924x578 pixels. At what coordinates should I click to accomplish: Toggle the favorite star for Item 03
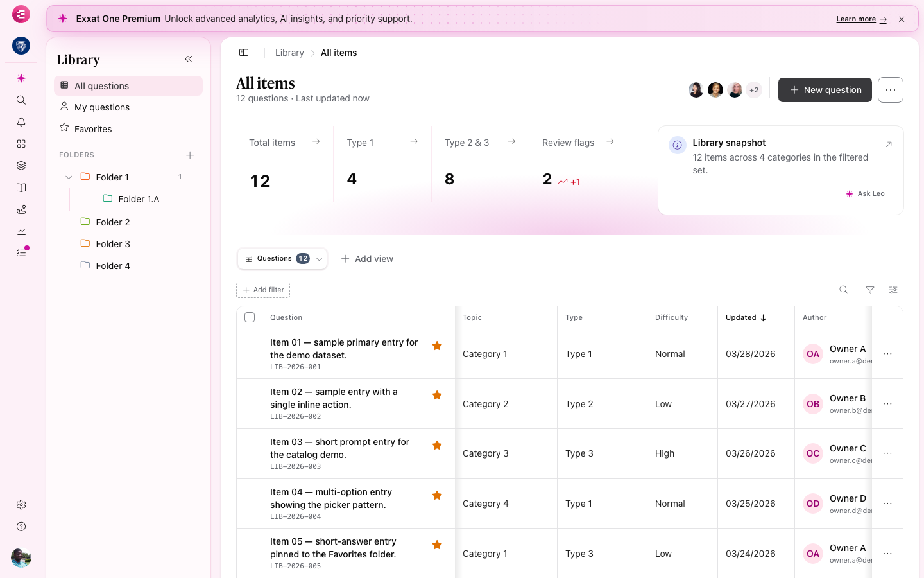(437, 446)
